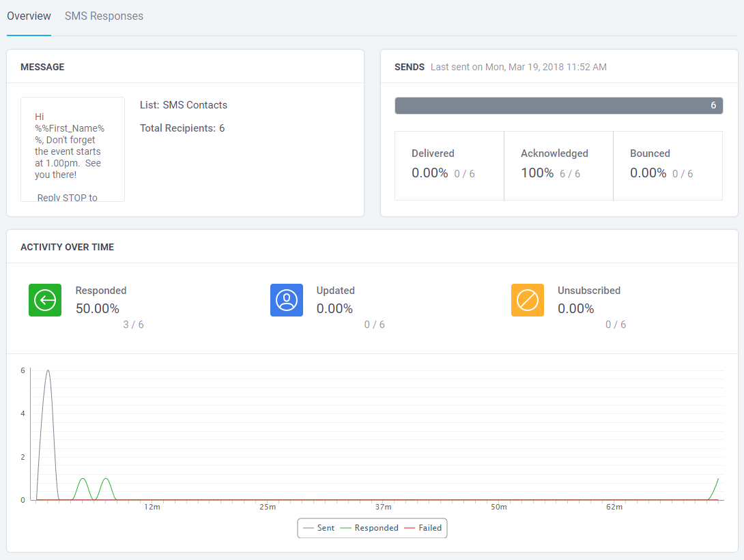Click the Updated 0.00% value

[x=334, y=309]
